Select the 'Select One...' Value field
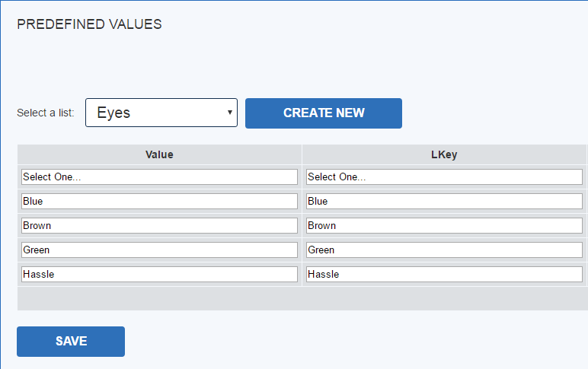 pos(159,177)
